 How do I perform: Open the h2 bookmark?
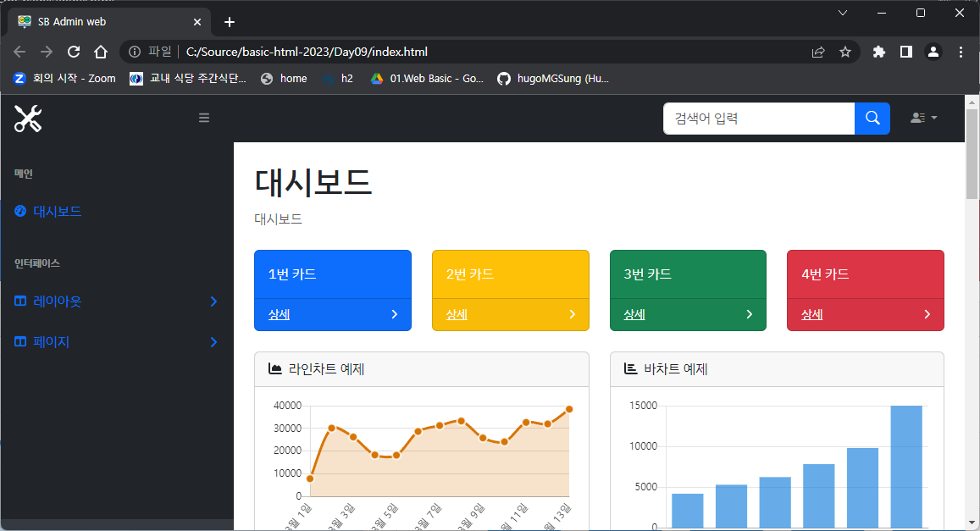(x=338, y=78)
